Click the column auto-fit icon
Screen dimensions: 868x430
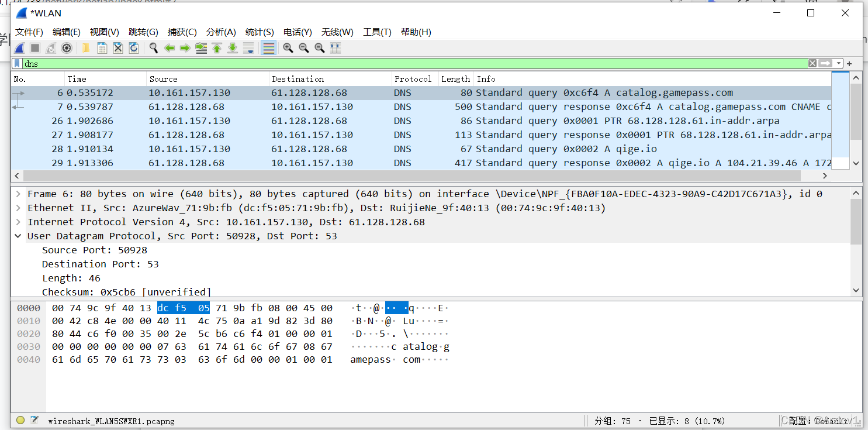(x=336, y=48)
